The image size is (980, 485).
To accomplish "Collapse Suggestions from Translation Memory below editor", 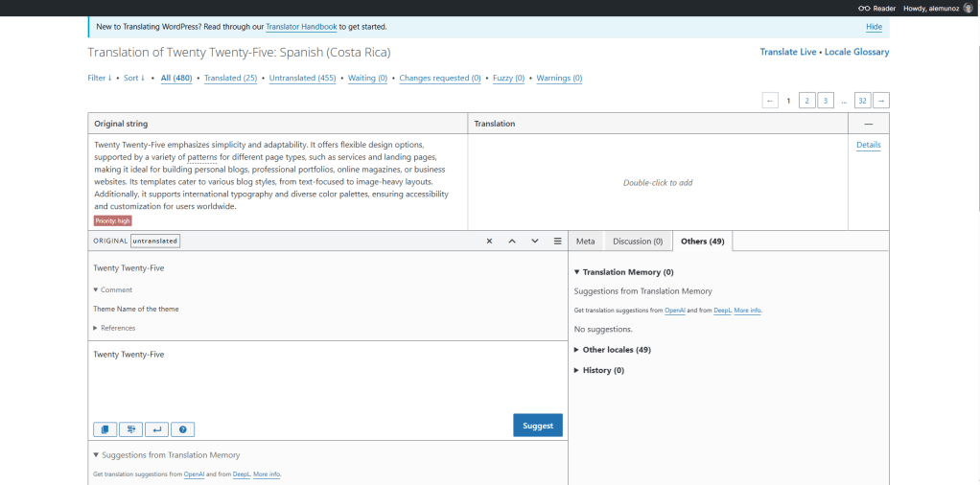I will click(x=166, y=455).
